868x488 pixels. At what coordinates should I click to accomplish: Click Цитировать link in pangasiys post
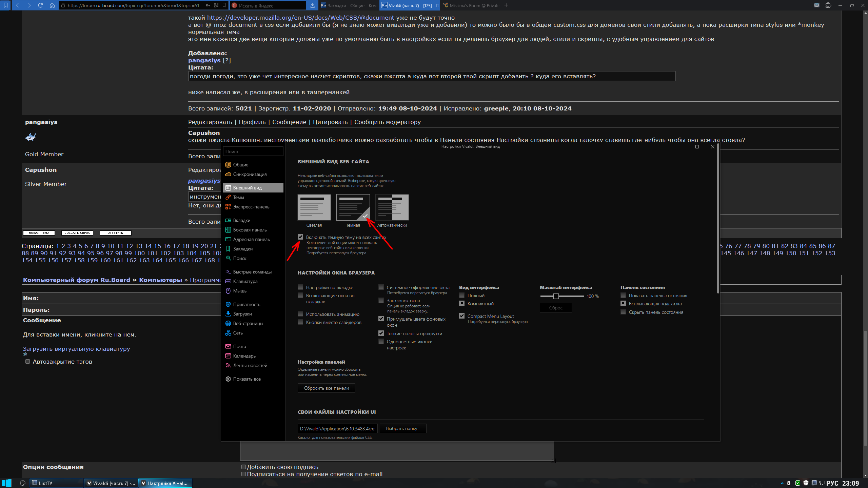[330, 122]
